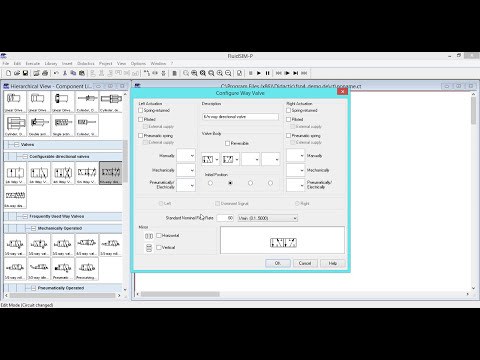This screenshot has height=360, width=480.
Task: Stop simulation using the Stop button
Action: pos(251,73)
